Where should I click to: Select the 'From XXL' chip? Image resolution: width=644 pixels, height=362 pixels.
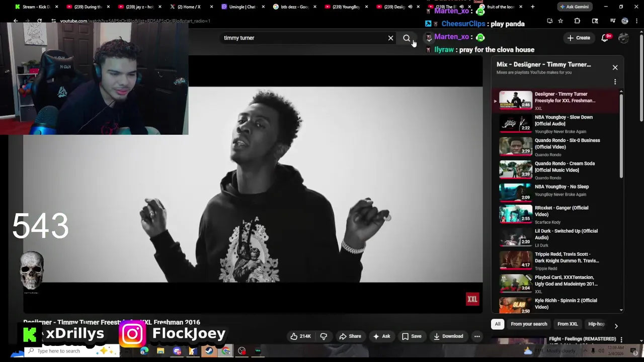click(x=568, y=324)
